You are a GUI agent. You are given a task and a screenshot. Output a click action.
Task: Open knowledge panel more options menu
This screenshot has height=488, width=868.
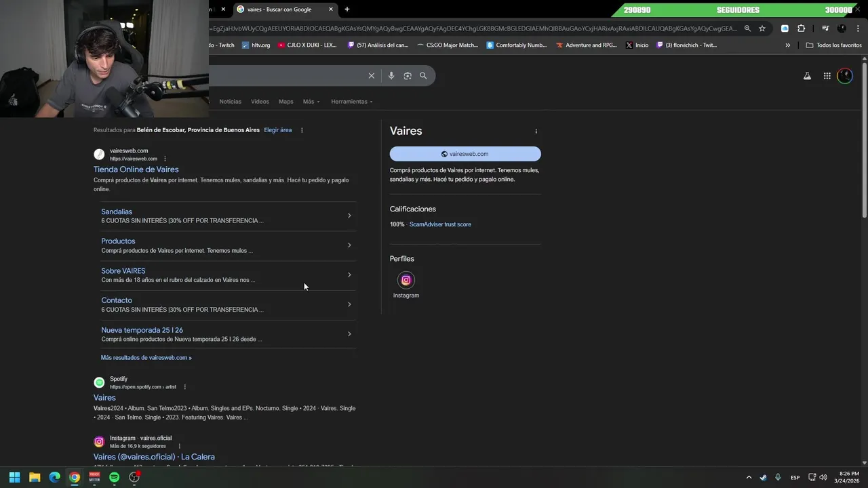coord(536,131)
